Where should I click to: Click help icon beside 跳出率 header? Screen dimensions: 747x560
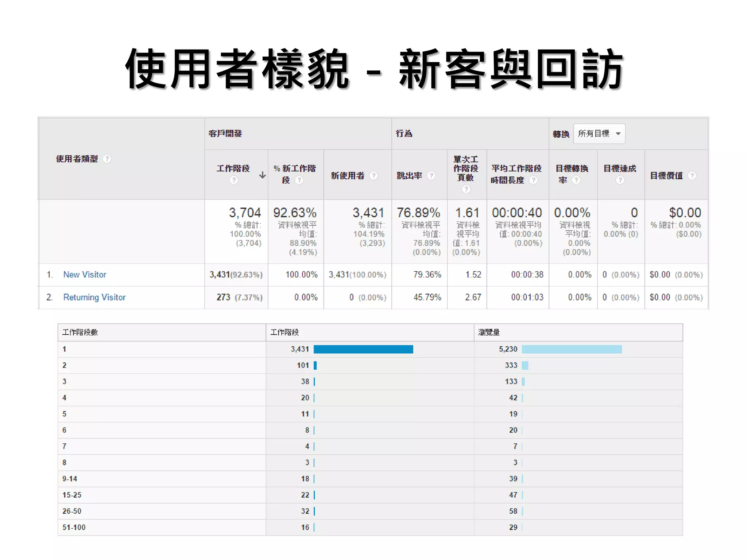click(x=431, y=176)
